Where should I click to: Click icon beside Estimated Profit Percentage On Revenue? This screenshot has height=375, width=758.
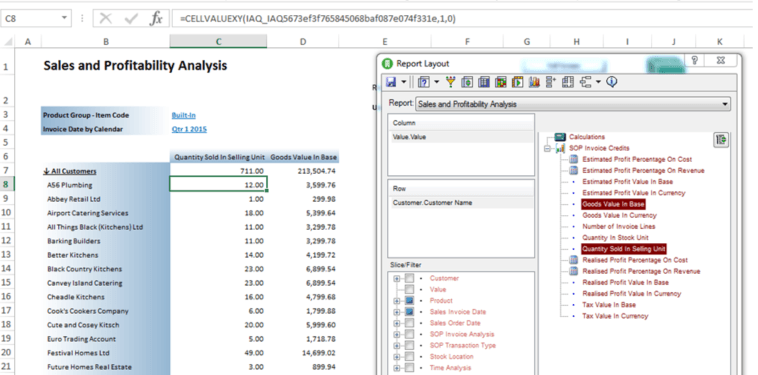tap(573, 171)
